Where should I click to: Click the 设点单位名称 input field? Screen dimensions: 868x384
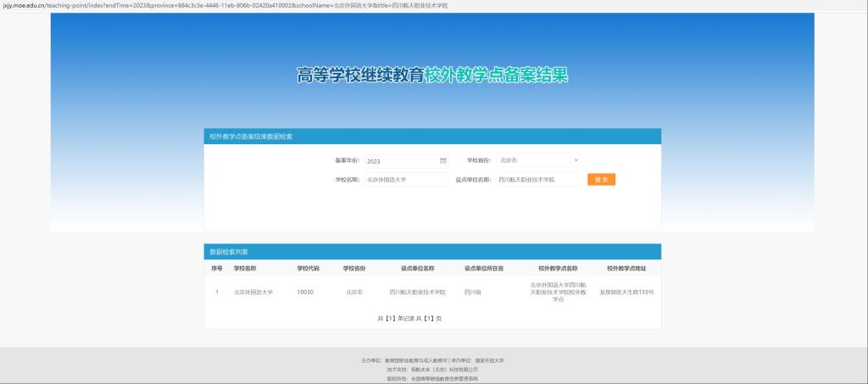tap(537, 180)
